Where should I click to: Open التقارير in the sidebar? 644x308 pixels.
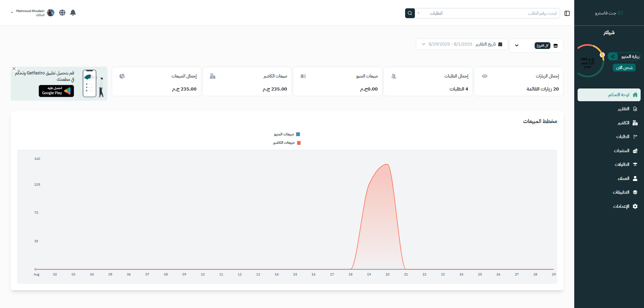pyautogui.click(x=623, y=109)
